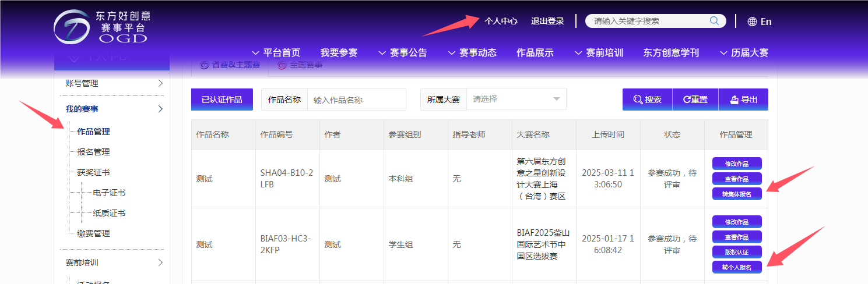
Task: Switch language via the globe En icon
Action: [760, 22]
